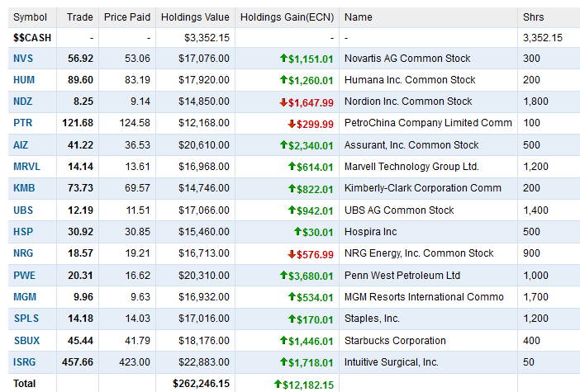Open the HSP symbol link
The height and width of the screenshot is (392, 580).
tap(23, 231)
